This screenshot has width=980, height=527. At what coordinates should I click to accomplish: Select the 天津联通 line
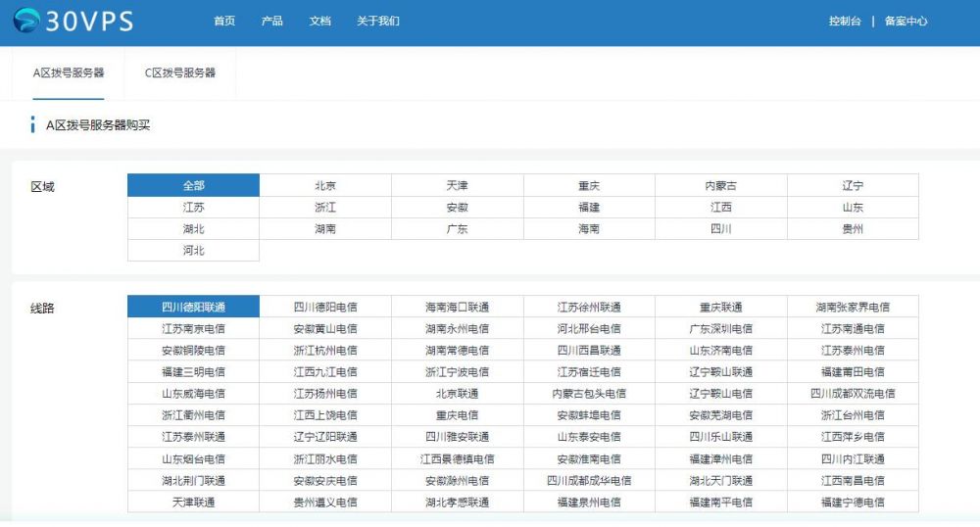click(x=193, y=503)
